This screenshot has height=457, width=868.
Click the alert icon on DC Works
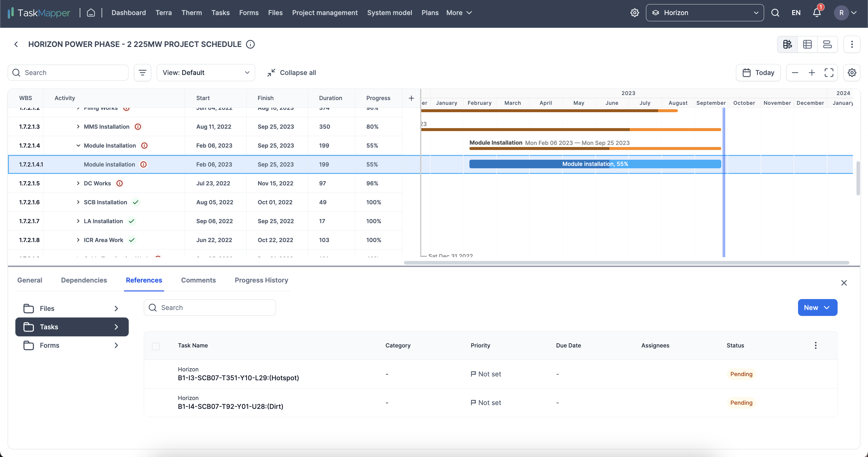(119, 183)
